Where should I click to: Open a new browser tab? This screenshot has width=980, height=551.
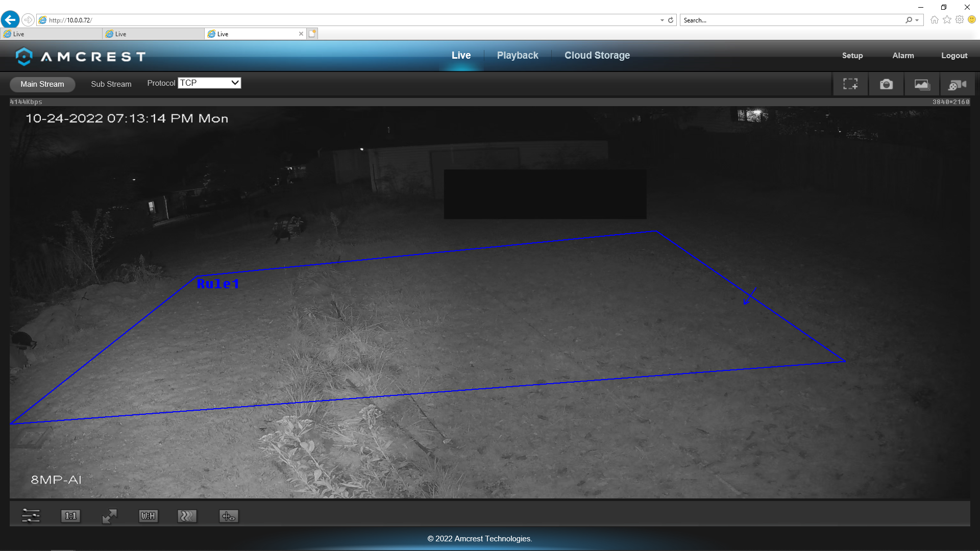click(312, 34)
